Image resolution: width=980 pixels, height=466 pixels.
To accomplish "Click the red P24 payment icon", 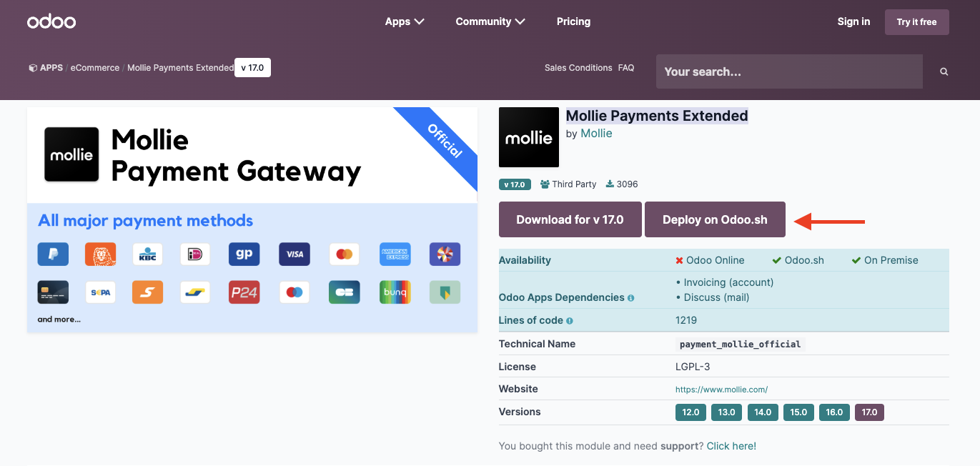I will coord(244,292).
